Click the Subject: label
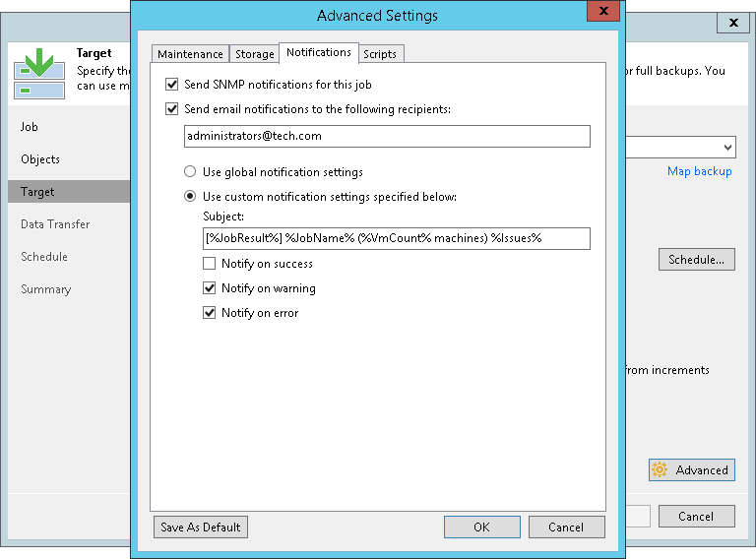Viewport: 756px width, 559px height. 223,217
